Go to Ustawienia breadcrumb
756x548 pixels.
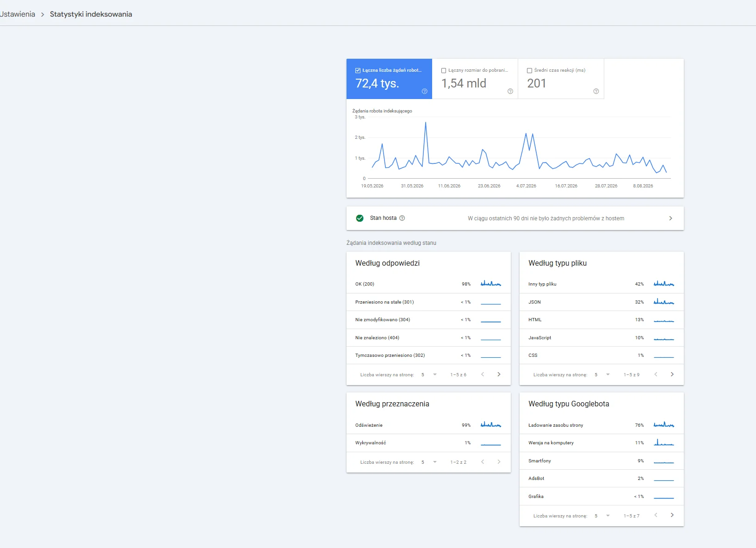18,14
